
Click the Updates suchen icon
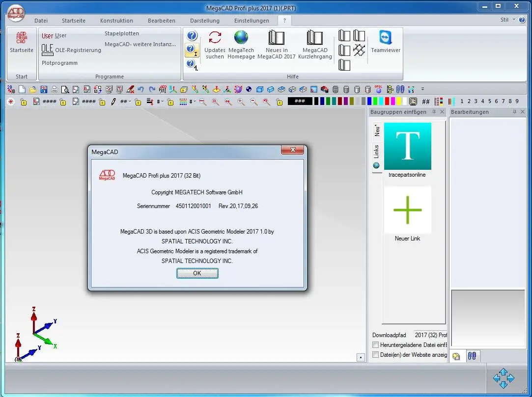[x=215, y=45]
